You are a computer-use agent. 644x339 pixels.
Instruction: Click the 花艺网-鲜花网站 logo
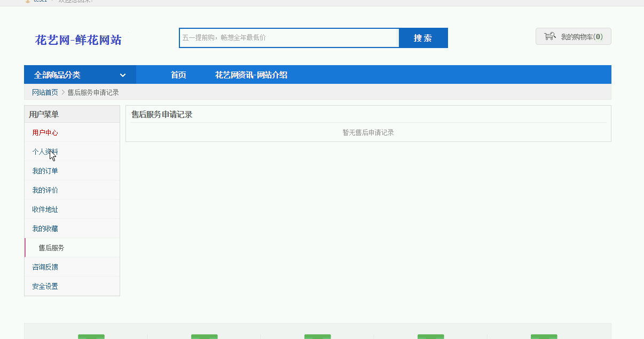78,40
